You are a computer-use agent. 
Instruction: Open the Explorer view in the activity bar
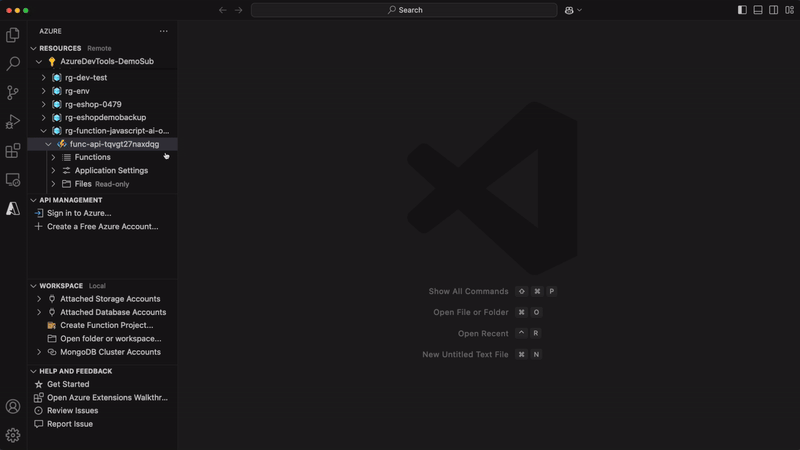[x=13, y=35]
